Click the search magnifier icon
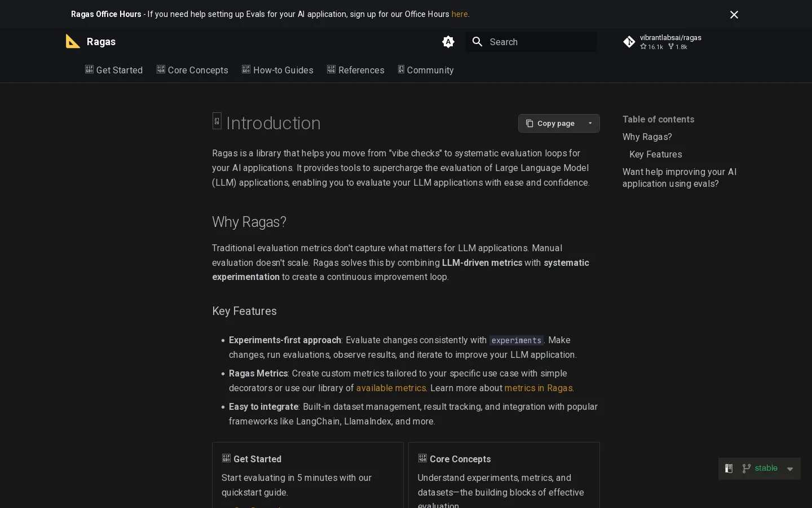This screenshot has height=508, width=812. (x=478, y=42)
